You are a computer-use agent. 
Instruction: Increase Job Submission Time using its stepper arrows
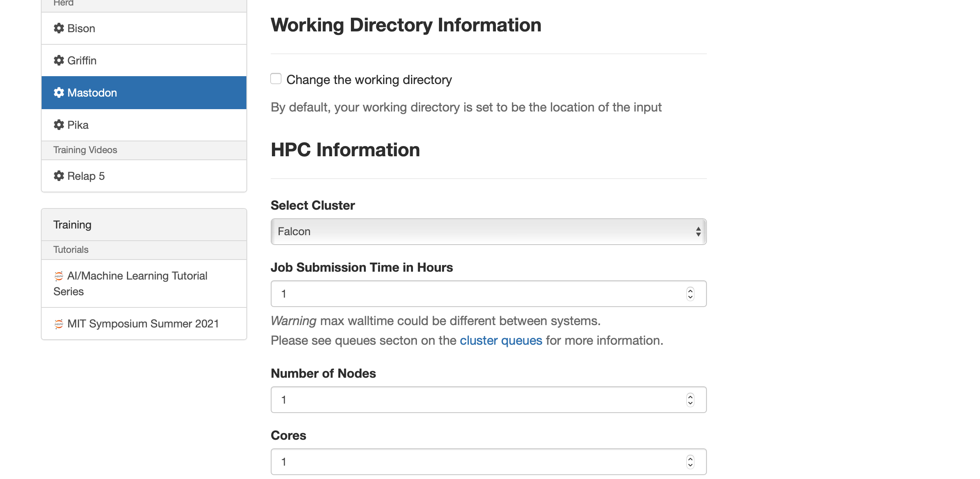[x=690, y=291]
